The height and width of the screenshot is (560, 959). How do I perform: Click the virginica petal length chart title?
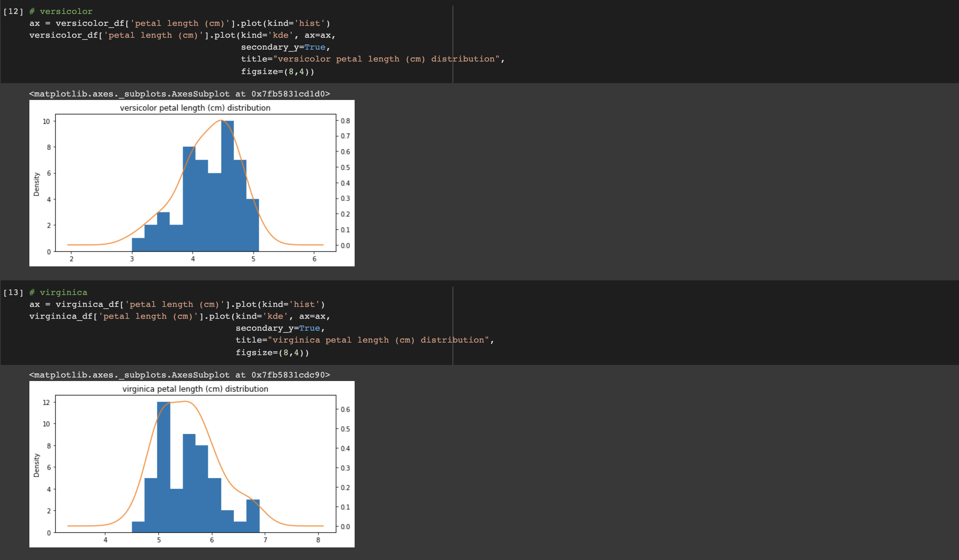click(195, 389)
